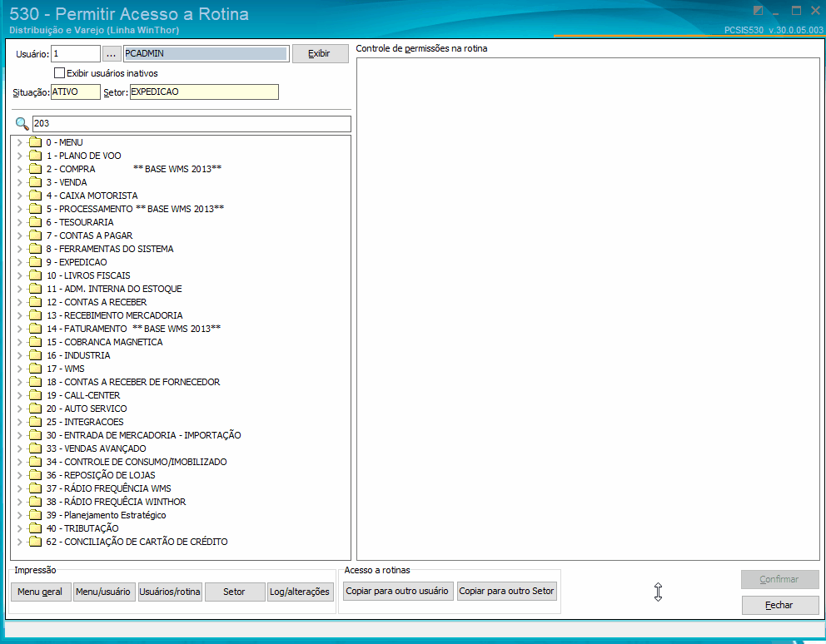
Task: Click the Situação field showing ATIVO
Action: [75, 92]
